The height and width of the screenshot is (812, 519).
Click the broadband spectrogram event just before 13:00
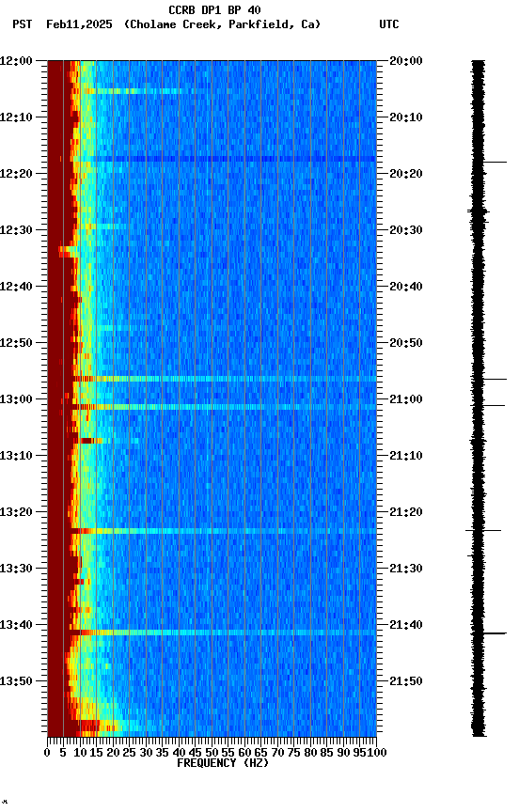coord(224,380)
